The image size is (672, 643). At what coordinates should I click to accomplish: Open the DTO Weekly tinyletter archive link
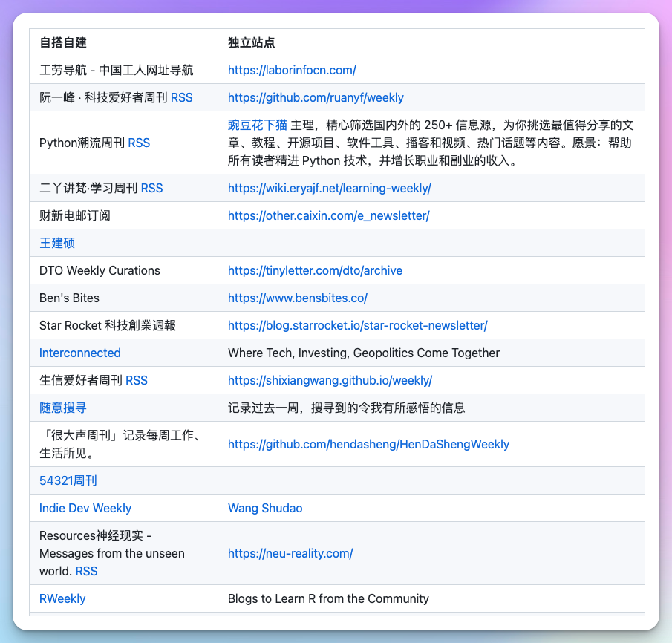tap(315, 271)
